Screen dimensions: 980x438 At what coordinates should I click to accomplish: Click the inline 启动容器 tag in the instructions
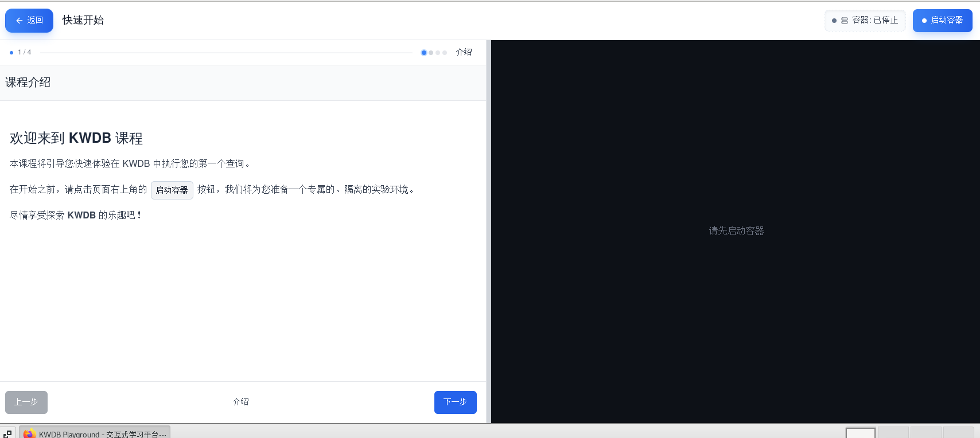pos(172,190)
